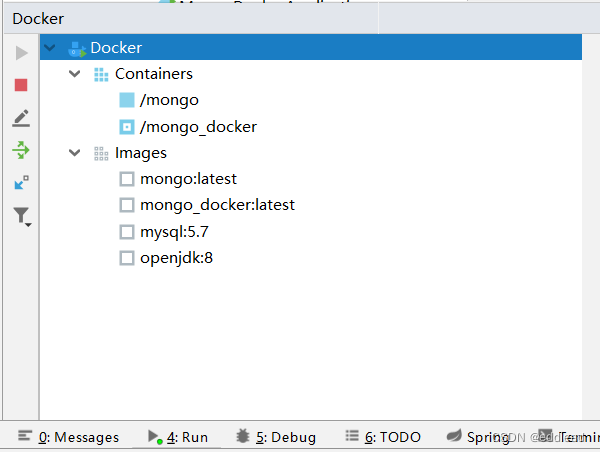Select the /mongo_docker container running icon

[127, 127]
